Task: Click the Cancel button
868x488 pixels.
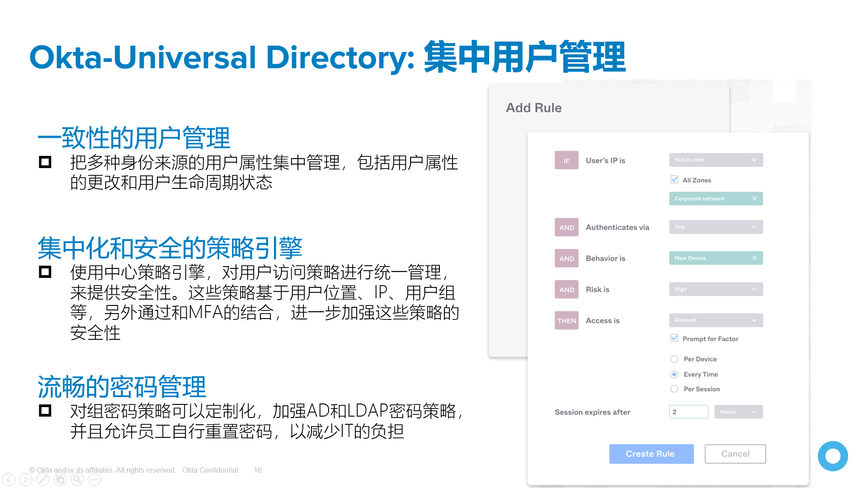Action: pyautogui.click(x=735, y=454)
